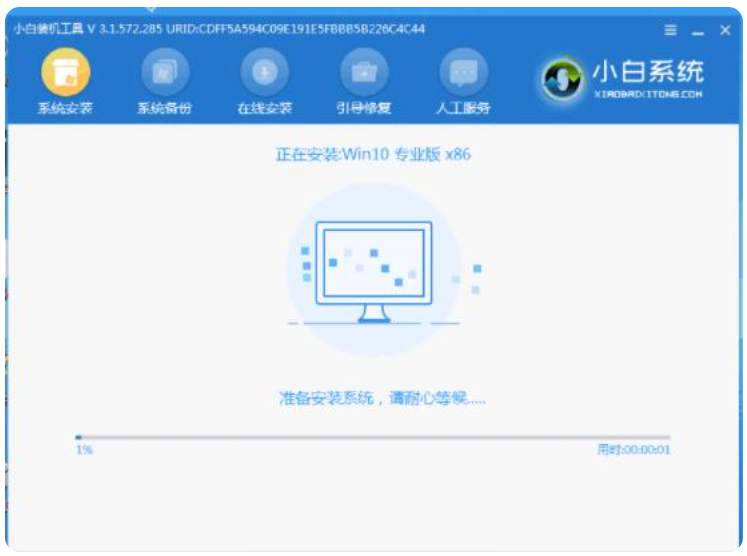Click the installation progress bar
The image size is (747, 556).
(373, 437)
